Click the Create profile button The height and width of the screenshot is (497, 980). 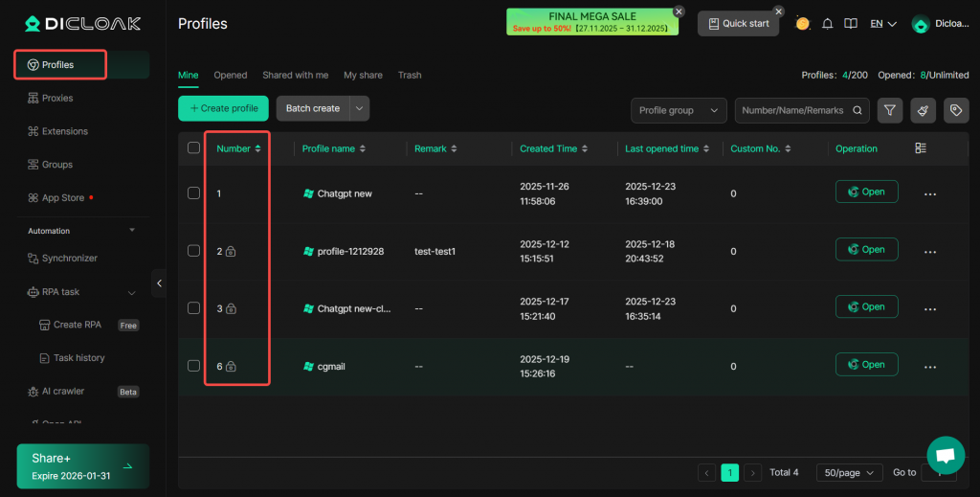[223, 108]
